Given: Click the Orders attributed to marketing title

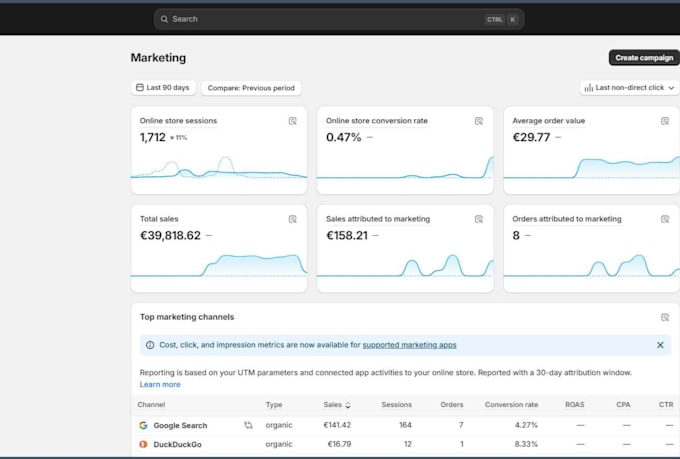Looking at the screenshot, I should pos(567,219).
